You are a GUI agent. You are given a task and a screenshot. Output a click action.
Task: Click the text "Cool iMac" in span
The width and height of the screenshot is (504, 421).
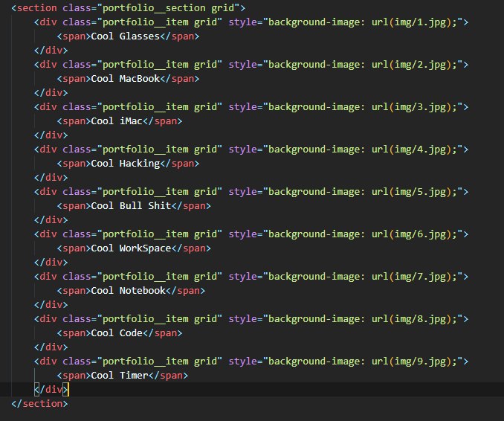pyautogui.click(x=117, y=121)
